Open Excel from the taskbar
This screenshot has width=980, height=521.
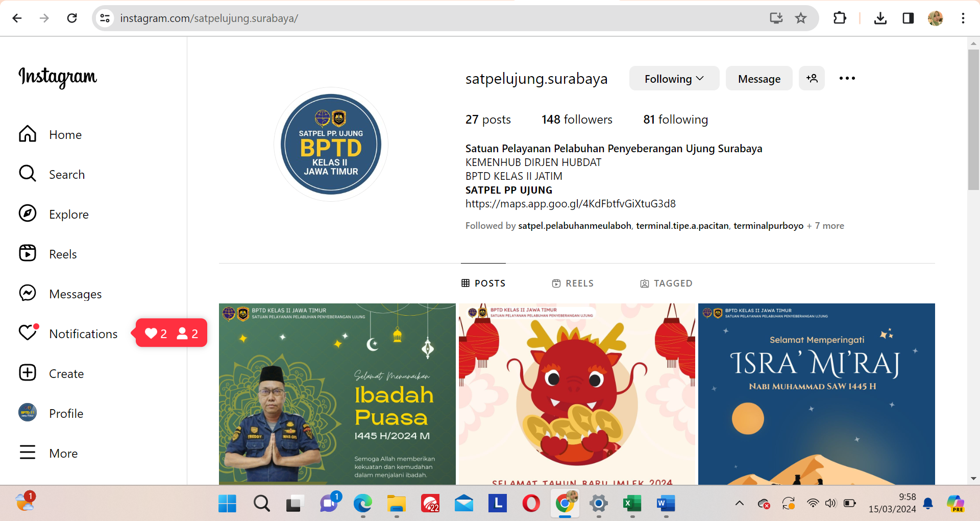coord(632,504)
